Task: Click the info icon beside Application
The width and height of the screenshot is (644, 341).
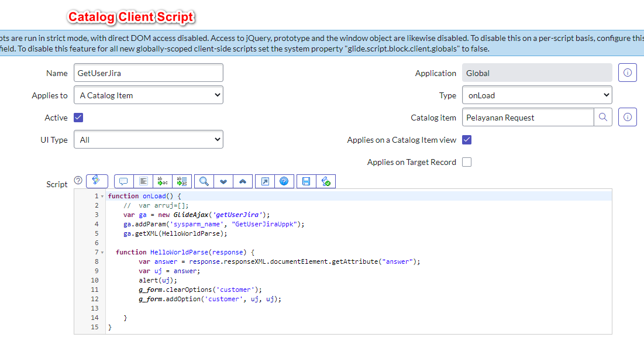Action: click(x=628, y=73)
